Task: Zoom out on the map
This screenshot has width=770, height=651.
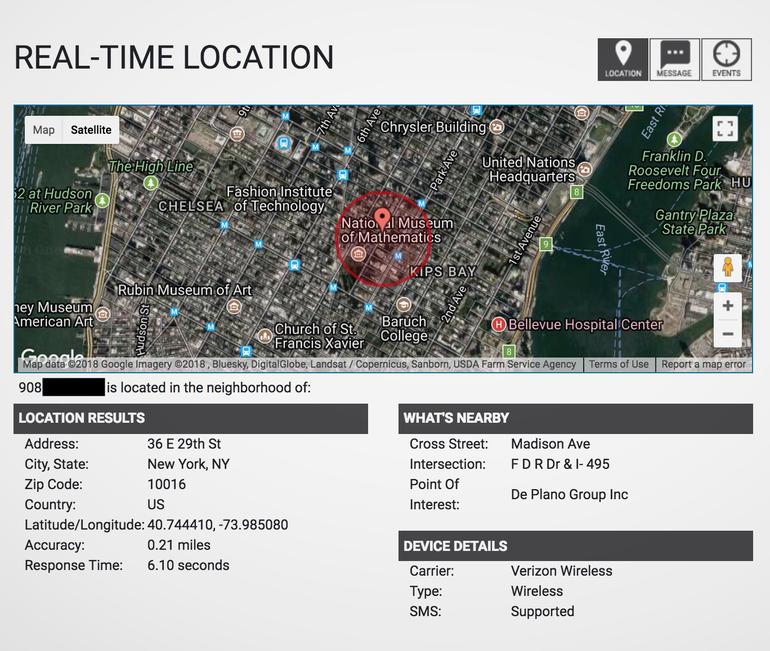Action: coord(727,334)
